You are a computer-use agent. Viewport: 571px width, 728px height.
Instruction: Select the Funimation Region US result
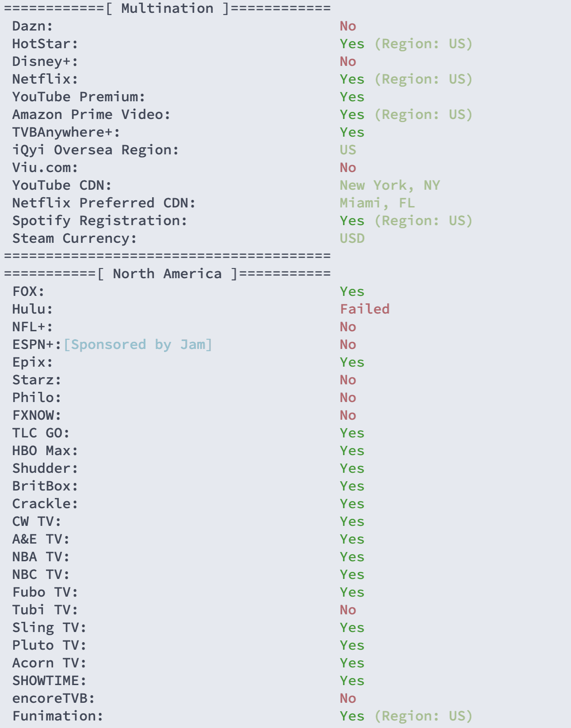[406, 716]
